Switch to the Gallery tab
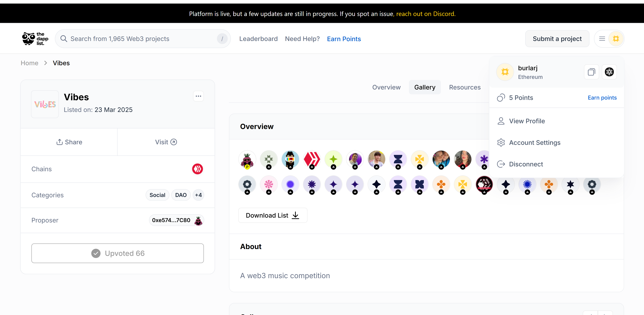Viewport: 644px width, 315px height. click(425, 87)
